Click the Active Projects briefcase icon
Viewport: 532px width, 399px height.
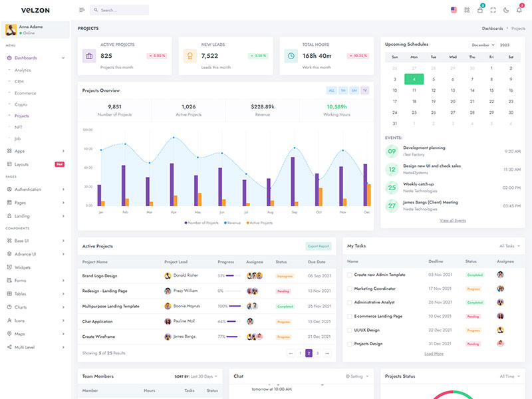(89, 56)
